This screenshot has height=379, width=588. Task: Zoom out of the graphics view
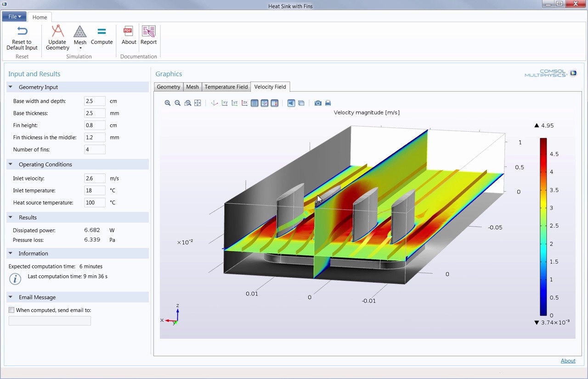click(178, 103)
